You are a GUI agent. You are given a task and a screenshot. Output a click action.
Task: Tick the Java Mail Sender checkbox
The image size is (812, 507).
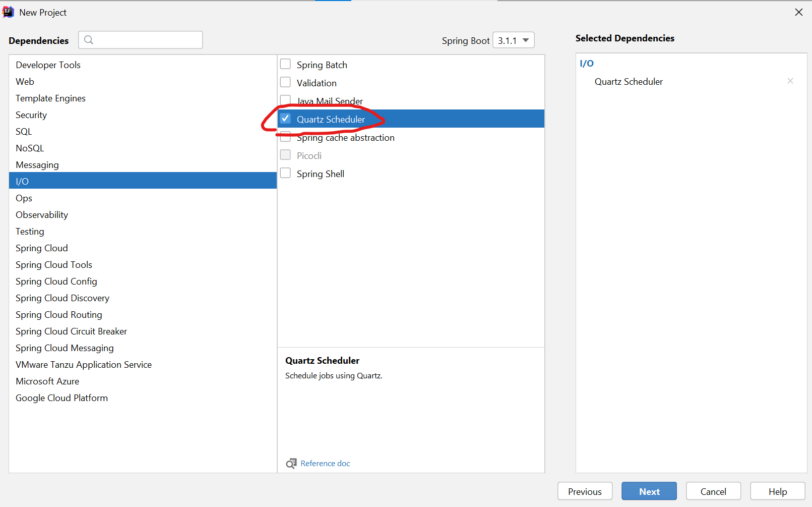[285, 100]
